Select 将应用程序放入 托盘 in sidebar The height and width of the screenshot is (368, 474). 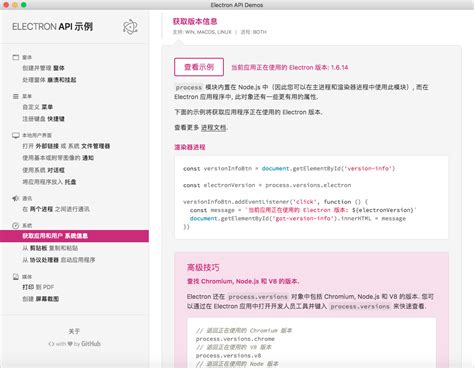[x=49, y=182]
